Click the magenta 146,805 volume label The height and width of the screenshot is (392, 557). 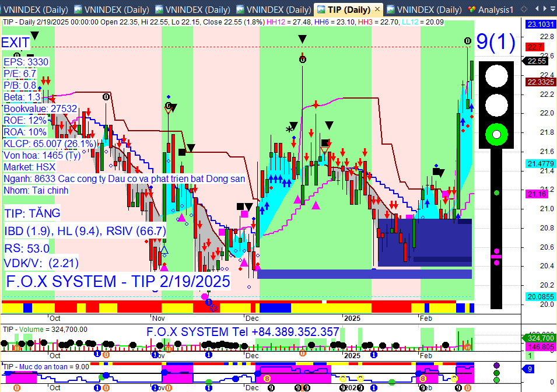540,347
